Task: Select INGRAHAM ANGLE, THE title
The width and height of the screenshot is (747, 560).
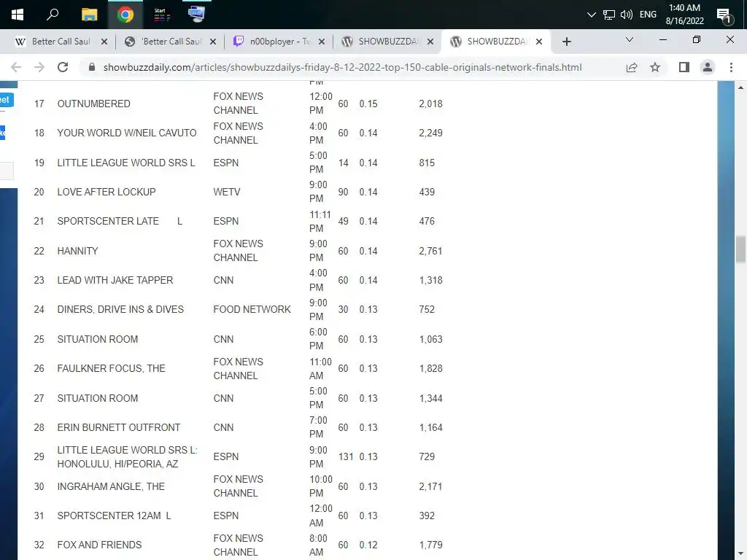Action: [x=111, y=486]
